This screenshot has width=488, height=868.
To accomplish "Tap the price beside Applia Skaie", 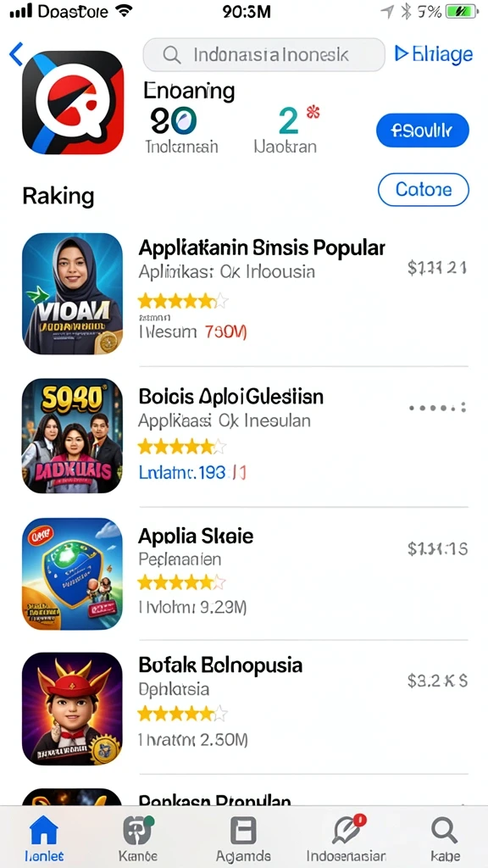I will (438, 548).
